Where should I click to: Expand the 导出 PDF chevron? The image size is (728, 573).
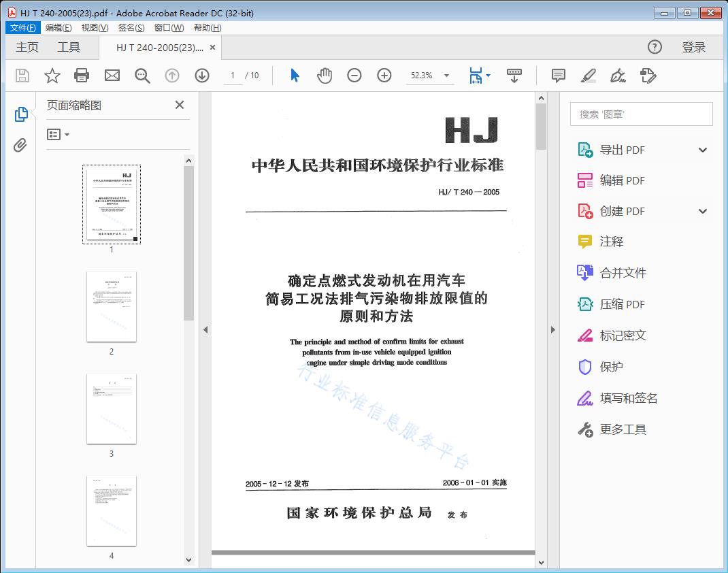click(702, 149)
